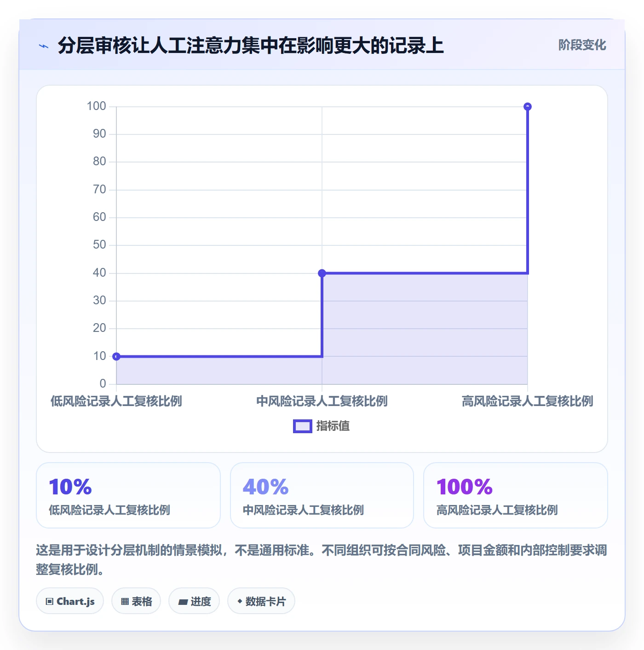Click the 10% value in the stat card
Viewport: 644px width, 650px height.
click(x=70, y=487)
